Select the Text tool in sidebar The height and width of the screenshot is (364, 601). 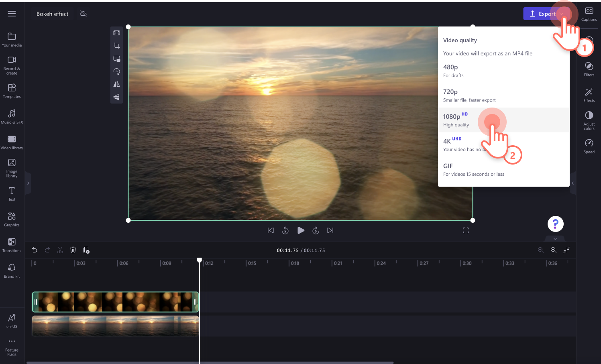click(x=12, y=194)
